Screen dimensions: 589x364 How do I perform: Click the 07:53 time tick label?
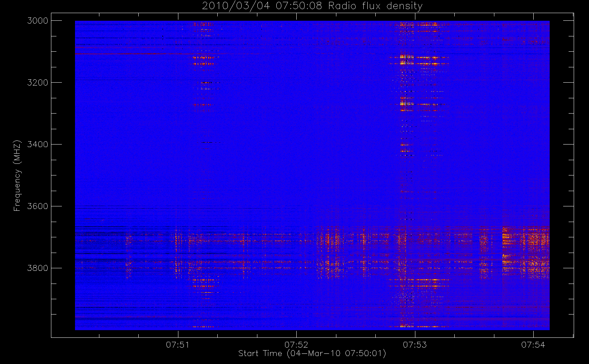(415, 345)
